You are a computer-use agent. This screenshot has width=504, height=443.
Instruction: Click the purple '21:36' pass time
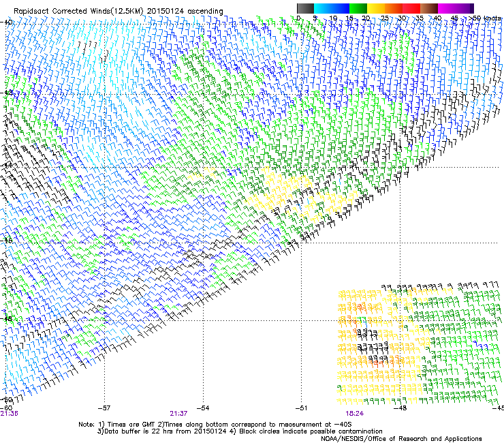click(x=9, y=414)
